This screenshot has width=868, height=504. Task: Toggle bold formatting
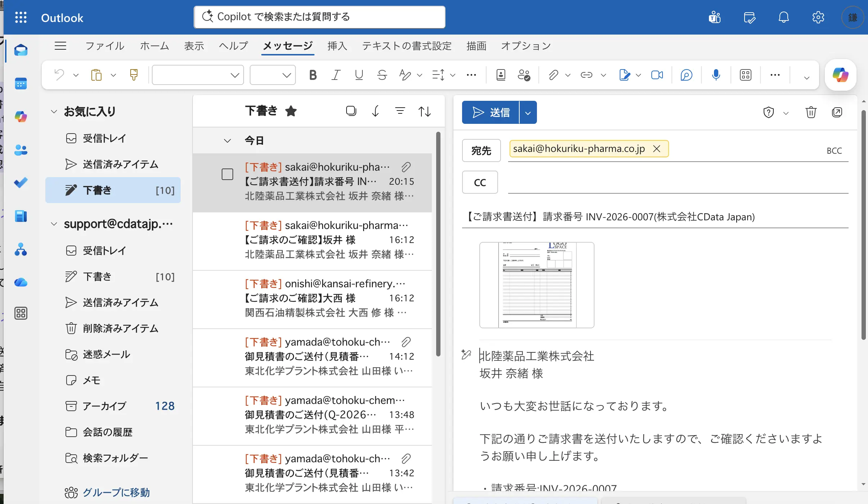pos(313,75)
